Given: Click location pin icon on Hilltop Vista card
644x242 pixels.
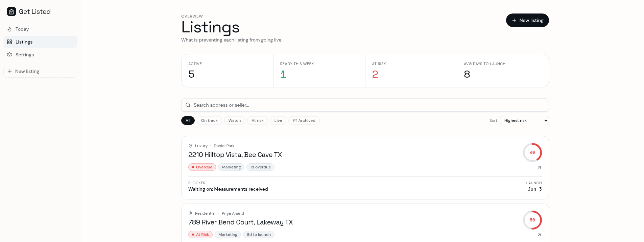Looking at the screenshot, I should tap(190, 146).
